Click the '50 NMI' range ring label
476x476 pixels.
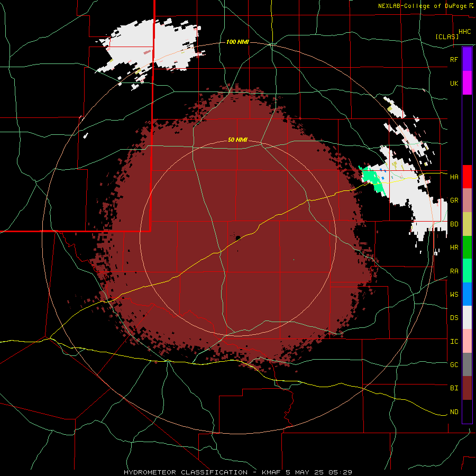pos(237,140)
